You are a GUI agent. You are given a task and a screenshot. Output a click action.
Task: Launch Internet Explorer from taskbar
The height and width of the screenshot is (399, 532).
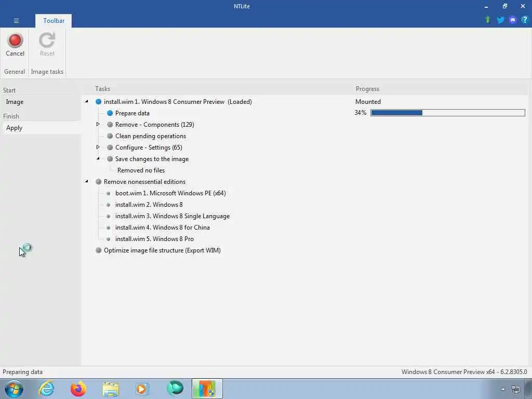coord(46,389)
